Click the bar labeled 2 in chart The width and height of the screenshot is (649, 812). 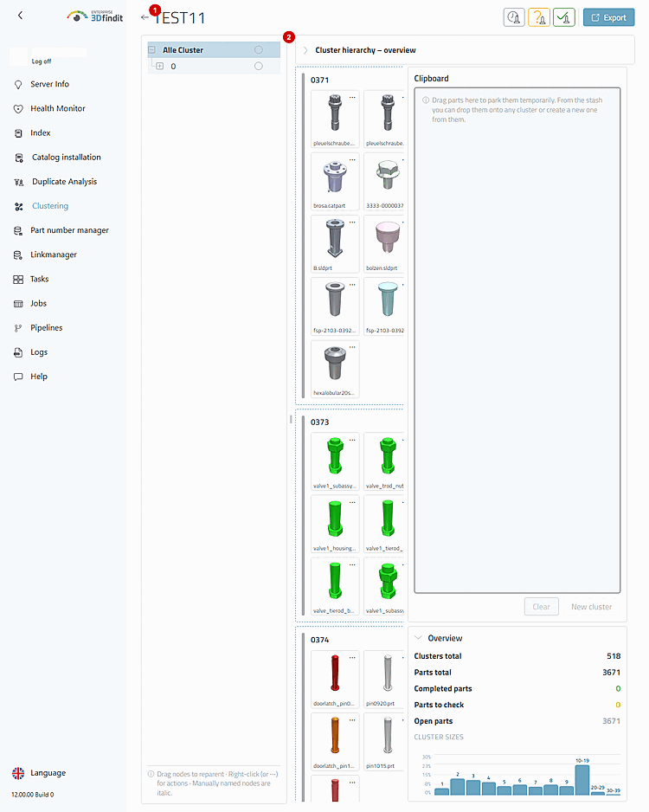point(458,787)
